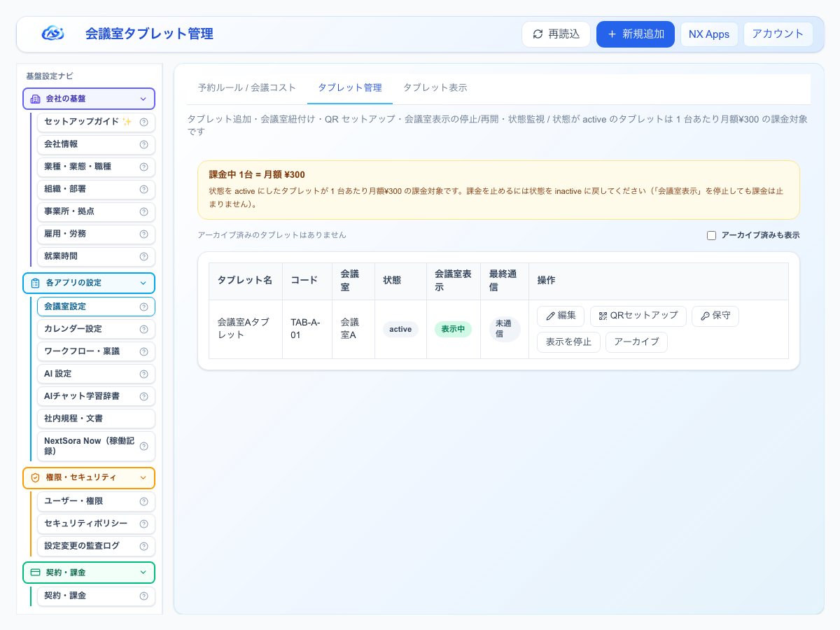Collapse 契約・課金 section chevron
Viewport: 840px width, 630px height.
pos(143,573)
